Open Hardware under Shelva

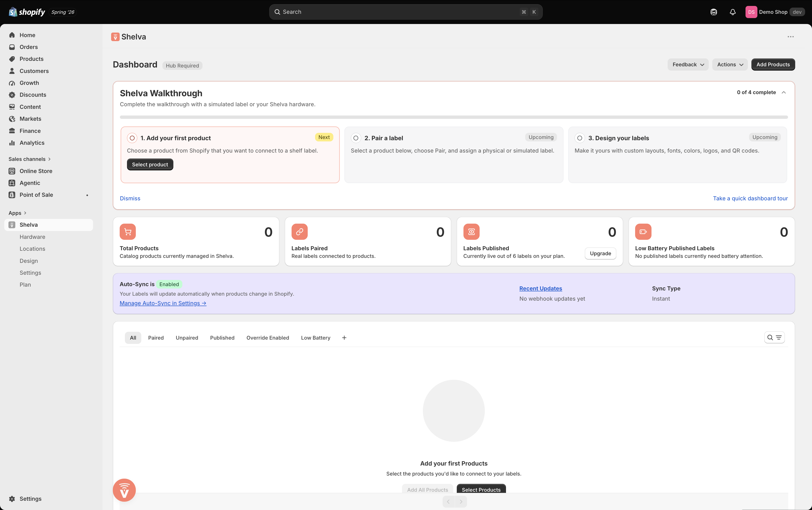click(32, 237)
